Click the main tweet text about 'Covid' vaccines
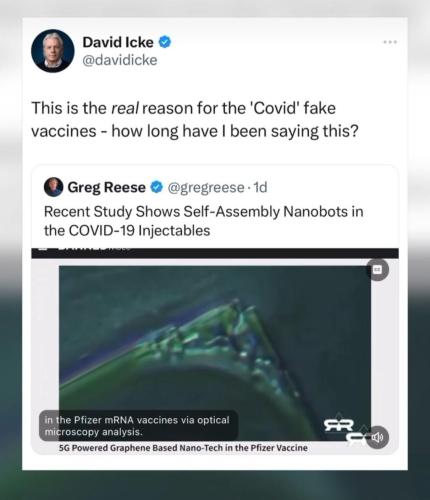This screenshot has width=430, height=500. [195, 119]
